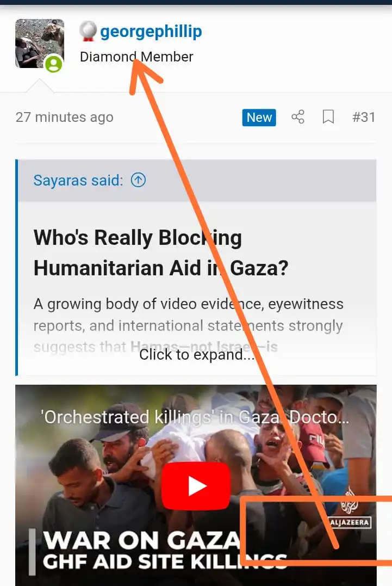
Task: Click the Sayaras said quote link
Action: point(78,181)
